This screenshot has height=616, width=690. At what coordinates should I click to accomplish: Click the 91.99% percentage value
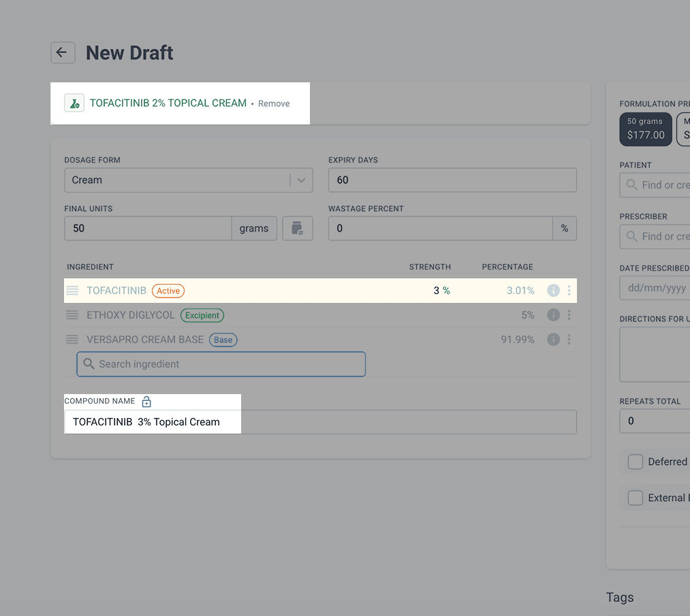(518, 340)
